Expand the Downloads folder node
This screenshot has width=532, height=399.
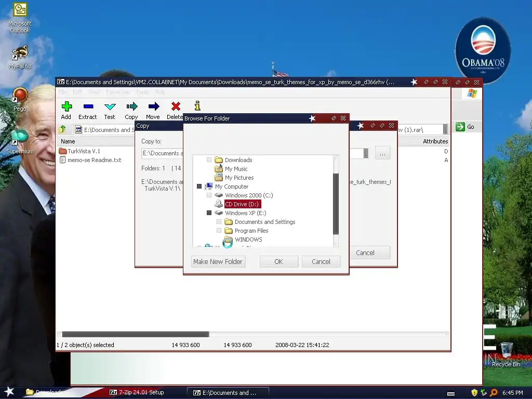pyautogui.click(x=209, y=160)
